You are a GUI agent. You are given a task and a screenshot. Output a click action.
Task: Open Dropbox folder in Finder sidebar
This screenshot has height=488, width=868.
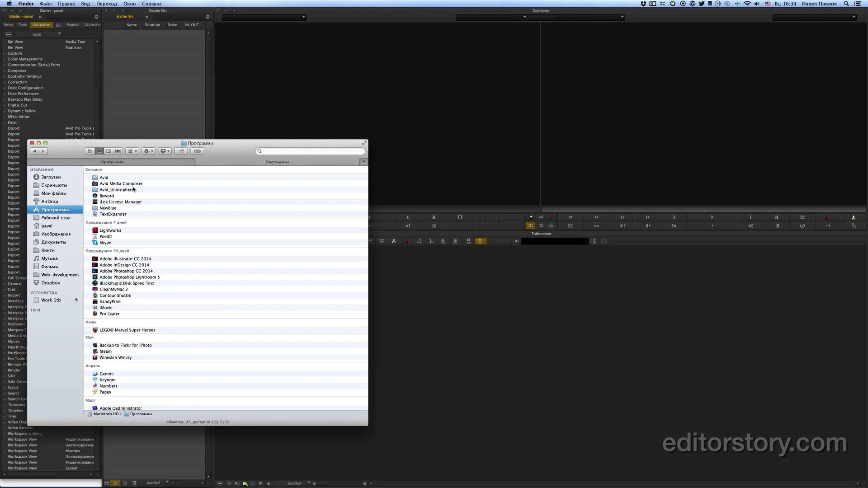(51, 283)
